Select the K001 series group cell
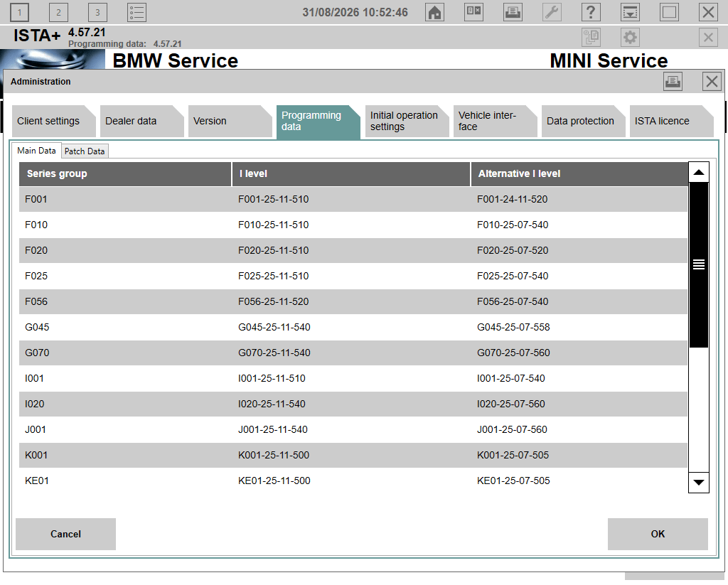This screenshot has width=728, height=585. click(x=36, y=455)
